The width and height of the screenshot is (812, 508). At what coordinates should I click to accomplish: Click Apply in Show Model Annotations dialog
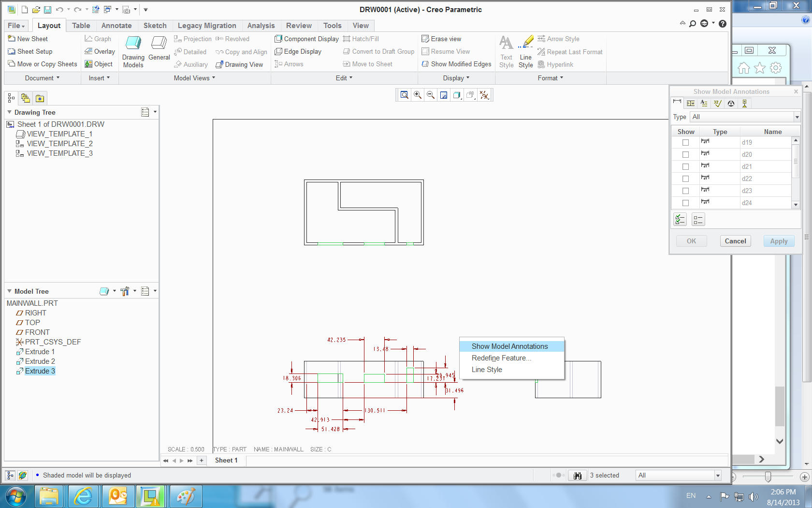click(779, 241)
